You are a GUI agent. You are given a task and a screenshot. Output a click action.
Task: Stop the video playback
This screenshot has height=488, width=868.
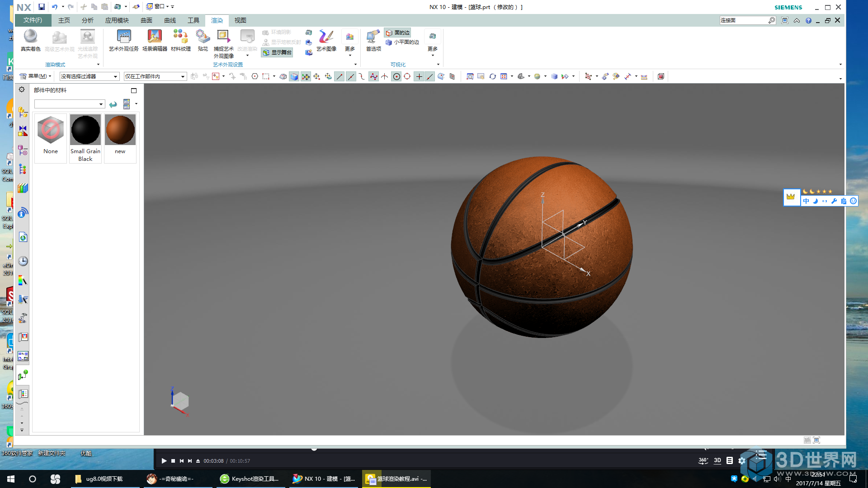coord(173,461)
